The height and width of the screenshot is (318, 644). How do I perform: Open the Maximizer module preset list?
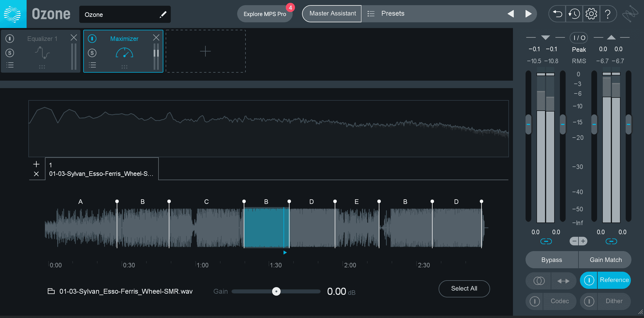(92, 65)
